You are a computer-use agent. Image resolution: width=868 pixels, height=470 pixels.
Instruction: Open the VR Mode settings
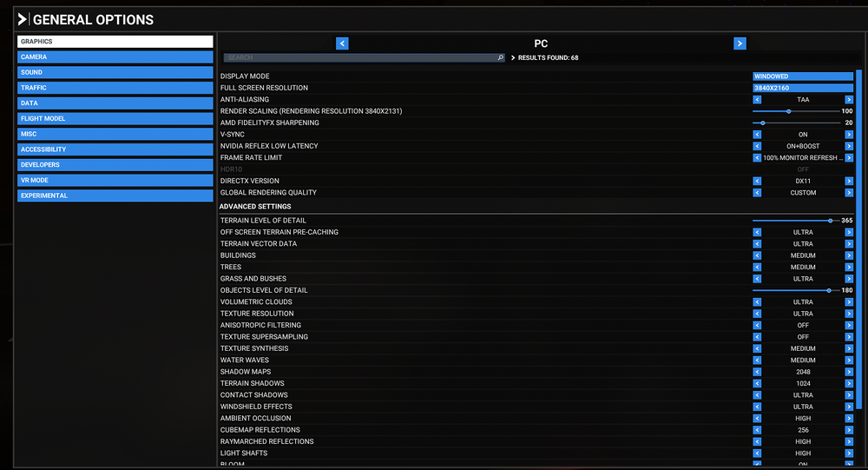pos(115,180)
